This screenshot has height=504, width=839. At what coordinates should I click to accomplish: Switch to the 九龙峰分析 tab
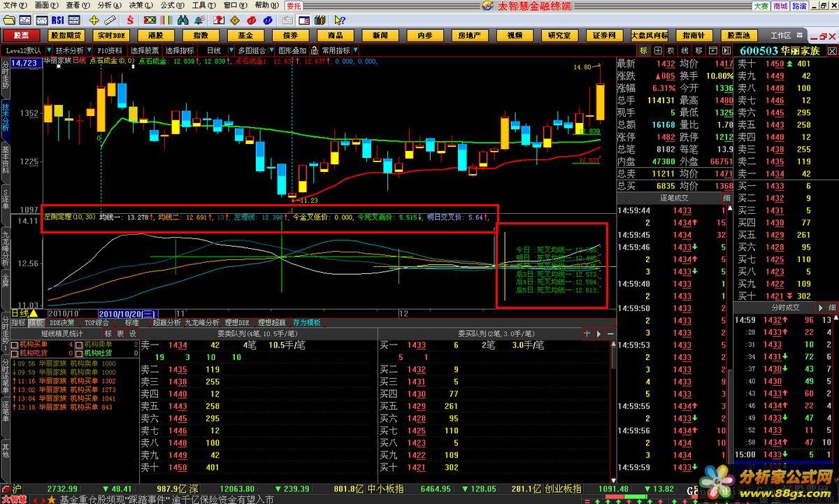[202, 323]
